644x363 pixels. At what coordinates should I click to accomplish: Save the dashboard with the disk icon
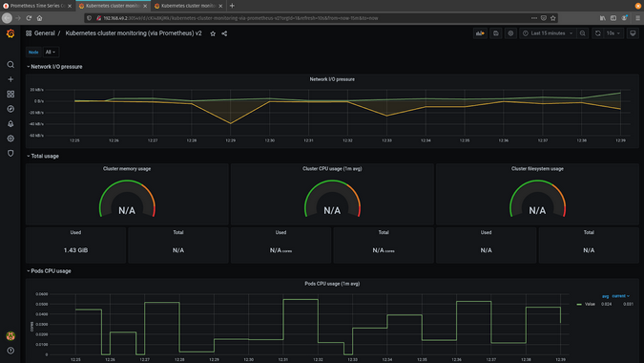(496, 33)
